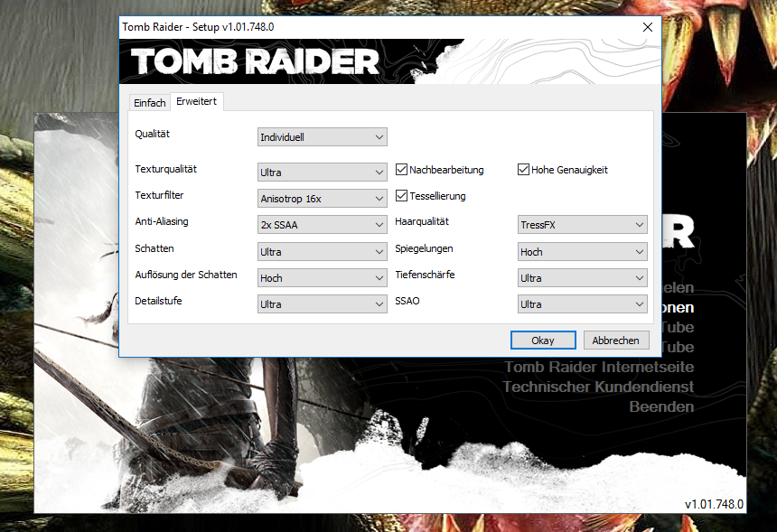This screenshot has height=532, width=777.
Task: Open the Qualität dropdown showing Individuell
Action: (323, 137)
